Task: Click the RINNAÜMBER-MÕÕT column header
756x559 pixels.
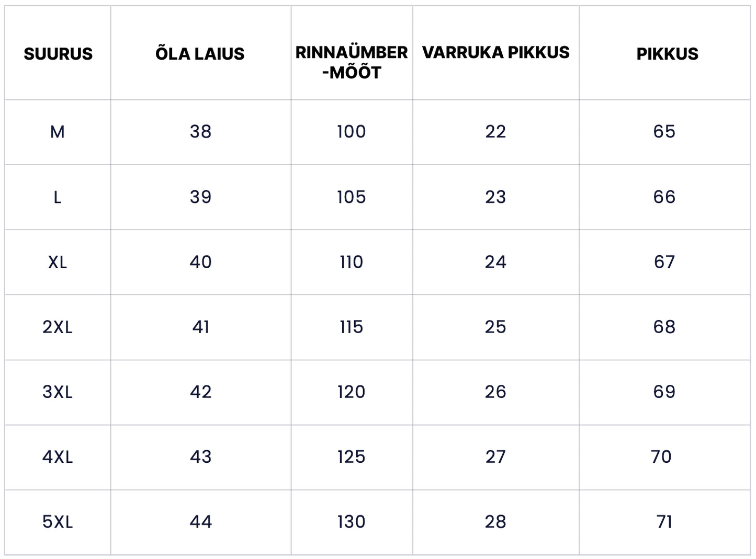Action: tap(352, 62)
